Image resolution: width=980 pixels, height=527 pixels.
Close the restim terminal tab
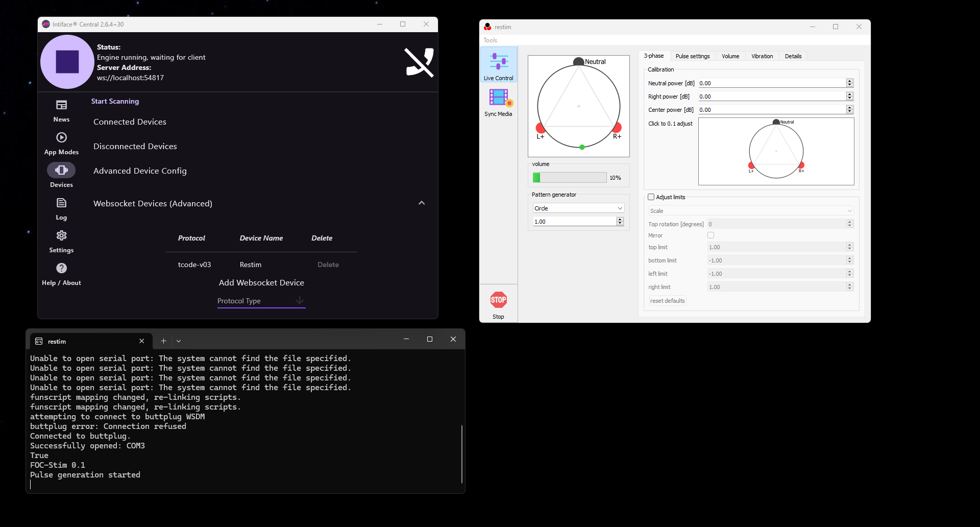point(141,341)
